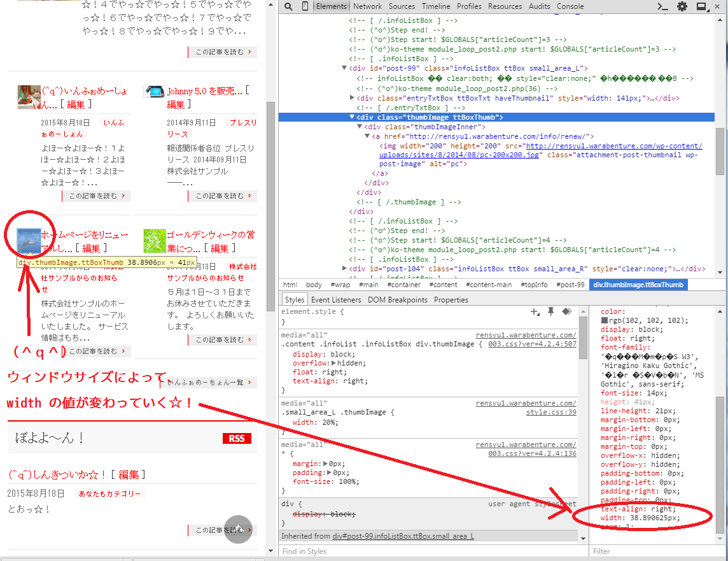Click the ゴールデンウィーク article title link
728x561 pixels.
point(211,241)
